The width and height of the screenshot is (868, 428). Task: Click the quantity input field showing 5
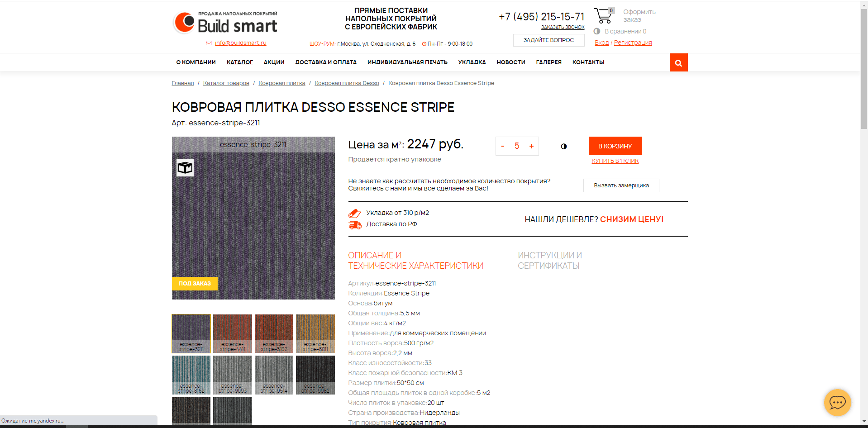click(x=517, y=146)
